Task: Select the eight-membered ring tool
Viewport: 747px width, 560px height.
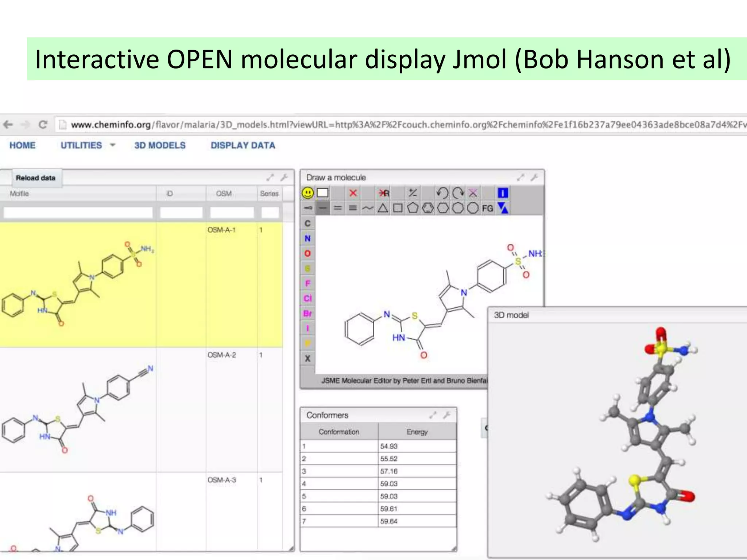Action: tap(473, 208)
